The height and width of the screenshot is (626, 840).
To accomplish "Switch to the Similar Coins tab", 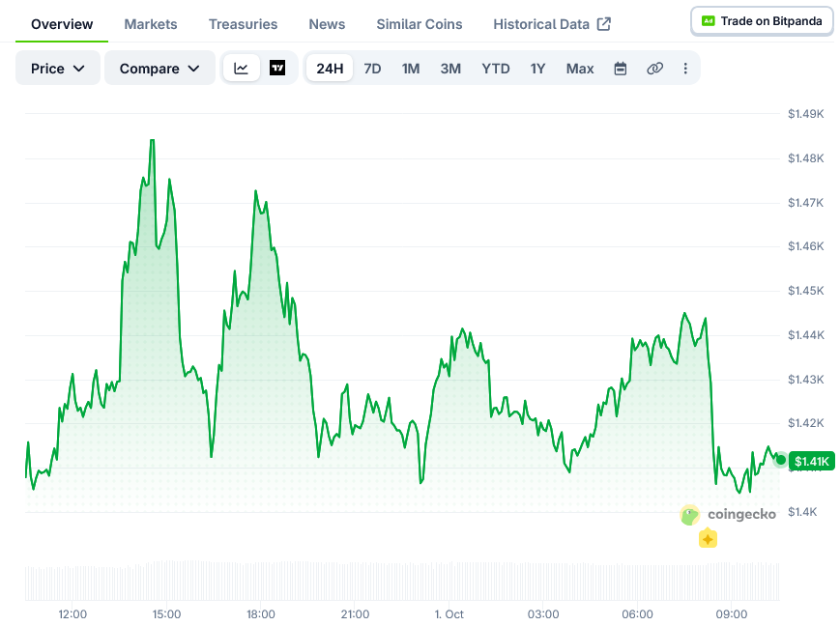I will click(x=419, y=24).
